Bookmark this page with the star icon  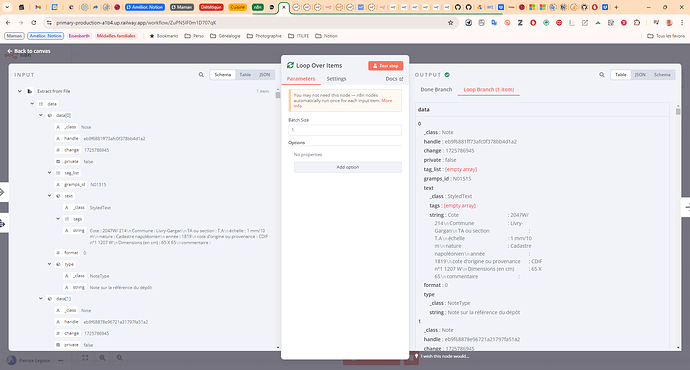coord(451,22)
